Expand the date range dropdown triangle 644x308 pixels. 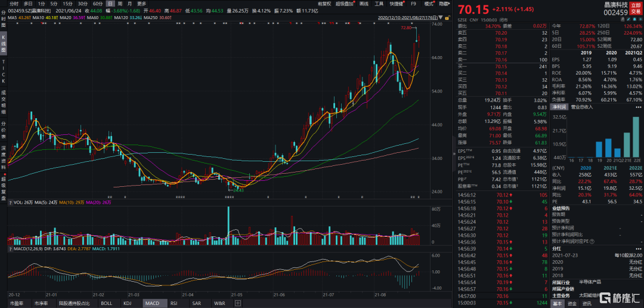(x=440, y=18)
